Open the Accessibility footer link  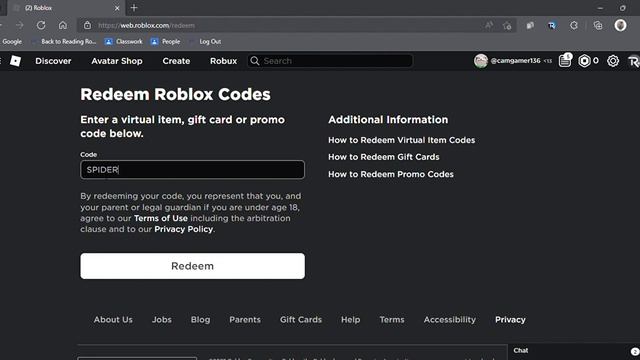pyautogui.click(x=450, y=320)
